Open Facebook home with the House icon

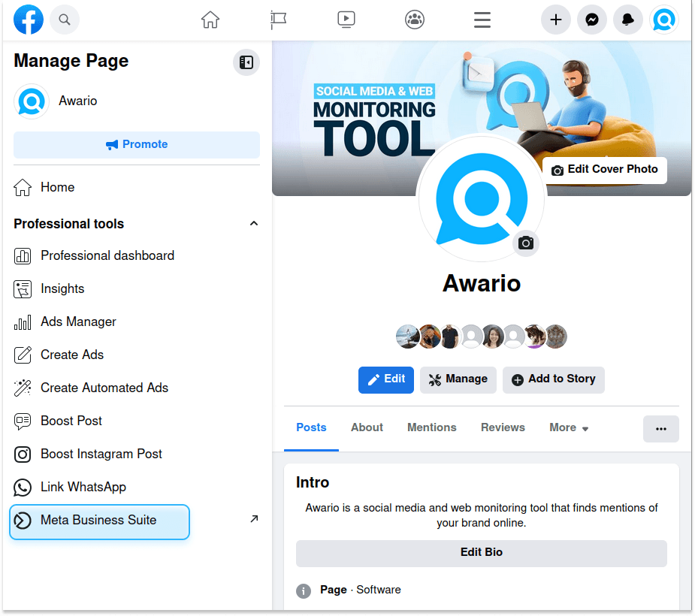(x=210, y=20)
